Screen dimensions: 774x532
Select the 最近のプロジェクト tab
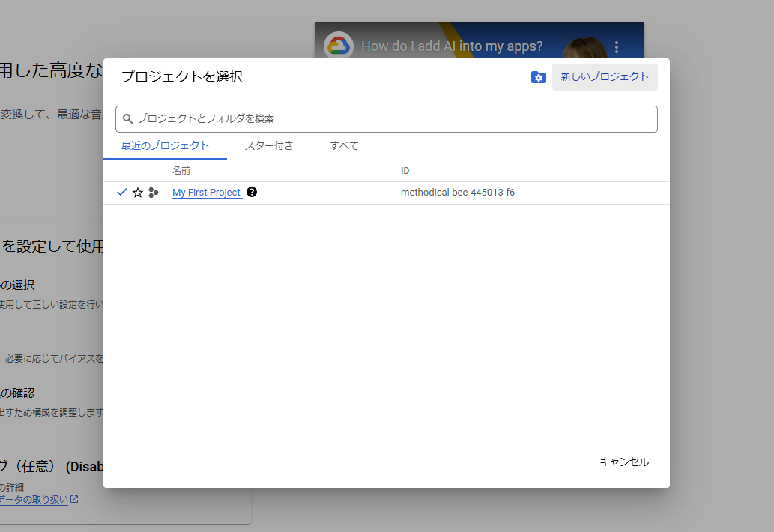(164, 146)
